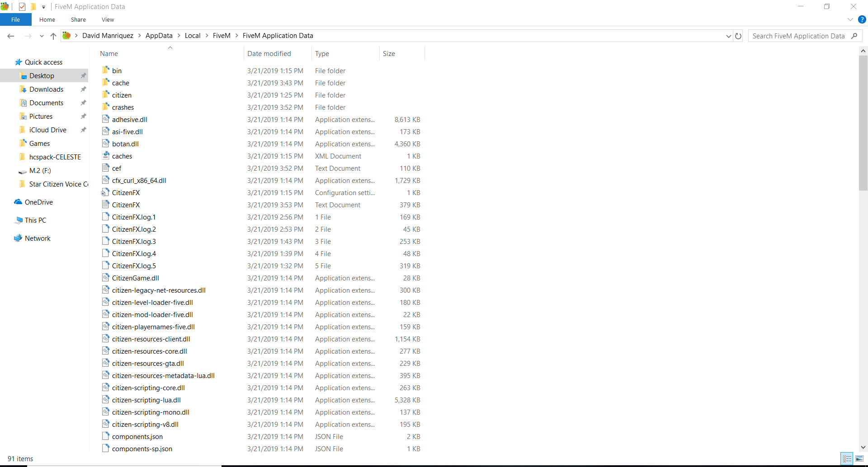This screenshot has height=467, width=868.
Task: Select the CitizenFX configuration settings icon
Action: click(x=106, y=192)
